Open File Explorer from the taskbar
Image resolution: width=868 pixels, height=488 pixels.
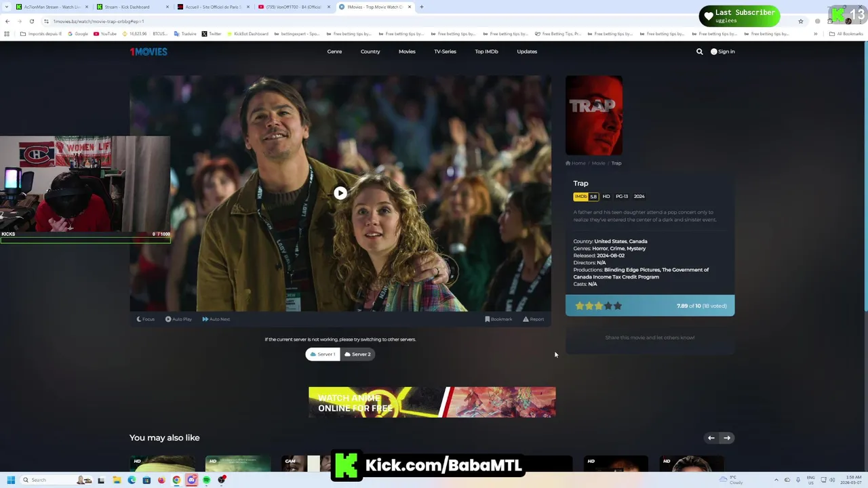click(x=117, y=480)
